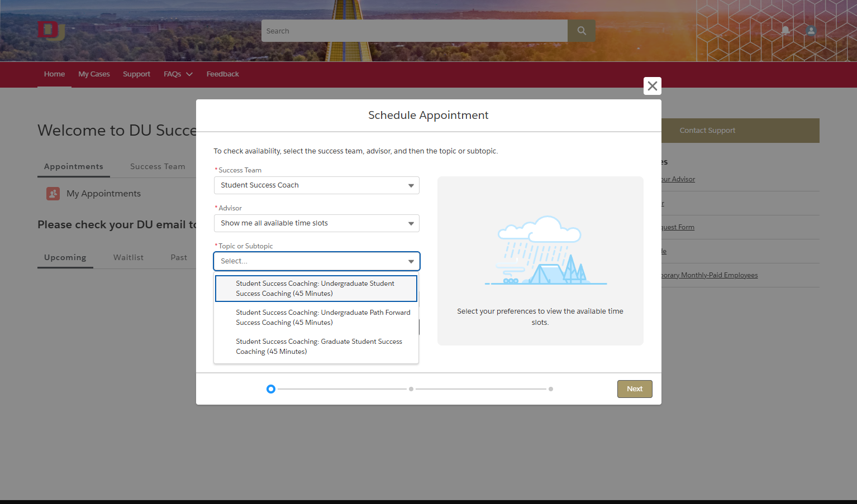This screenshot has width=857, height=504.
Task: Click the second progress step dot
Action: (411, 389)
